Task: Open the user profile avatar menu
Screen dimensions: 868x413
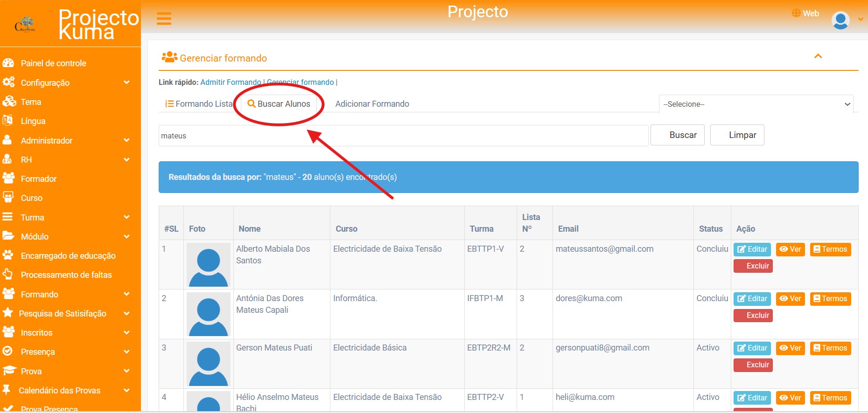Action: (x=840, y=20)
